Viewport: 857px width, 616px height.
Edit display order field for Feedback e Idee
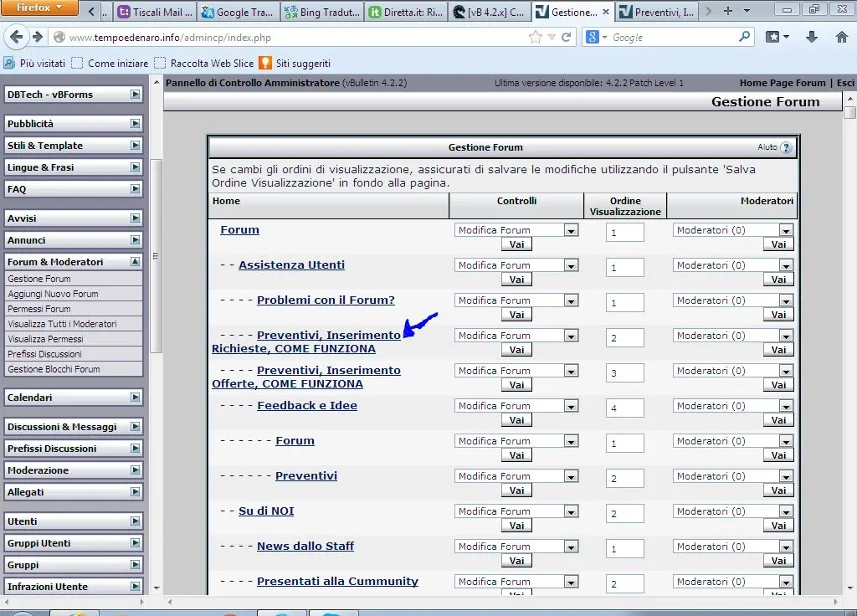pos(624,408)
